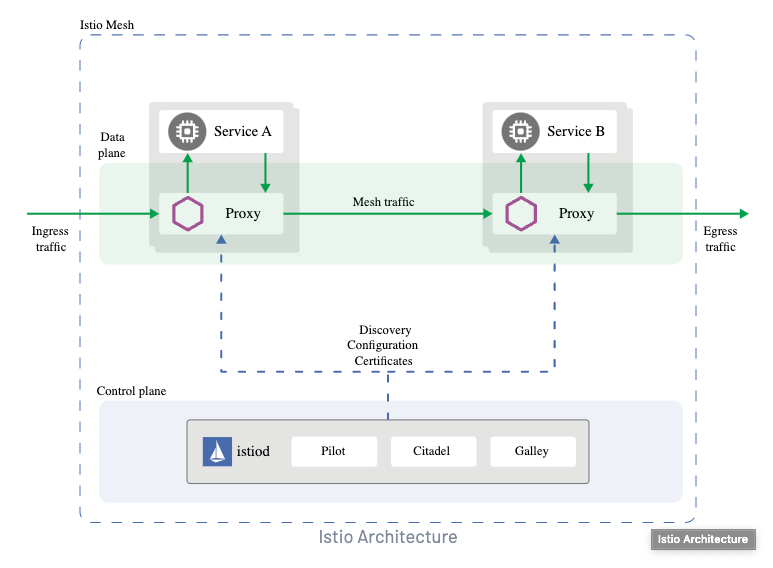Click the 'Certificates' text

pyautogui.click(x=384, y=361)
